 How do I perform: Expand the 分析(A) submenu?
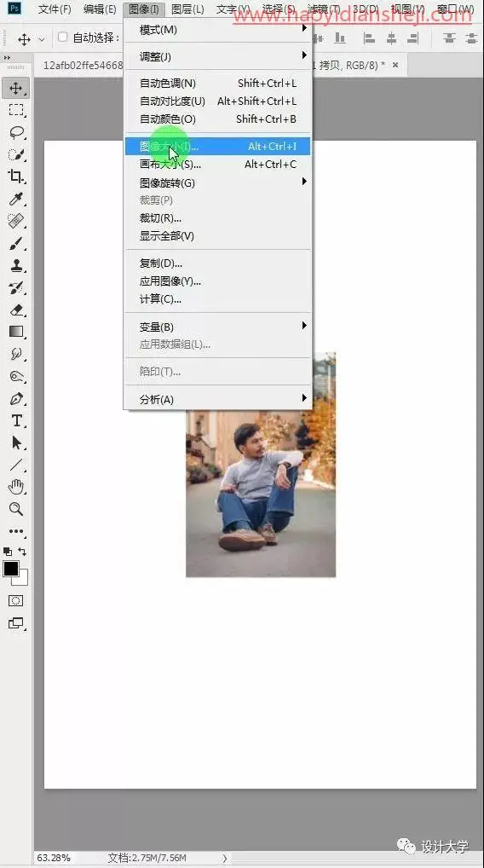217,398
